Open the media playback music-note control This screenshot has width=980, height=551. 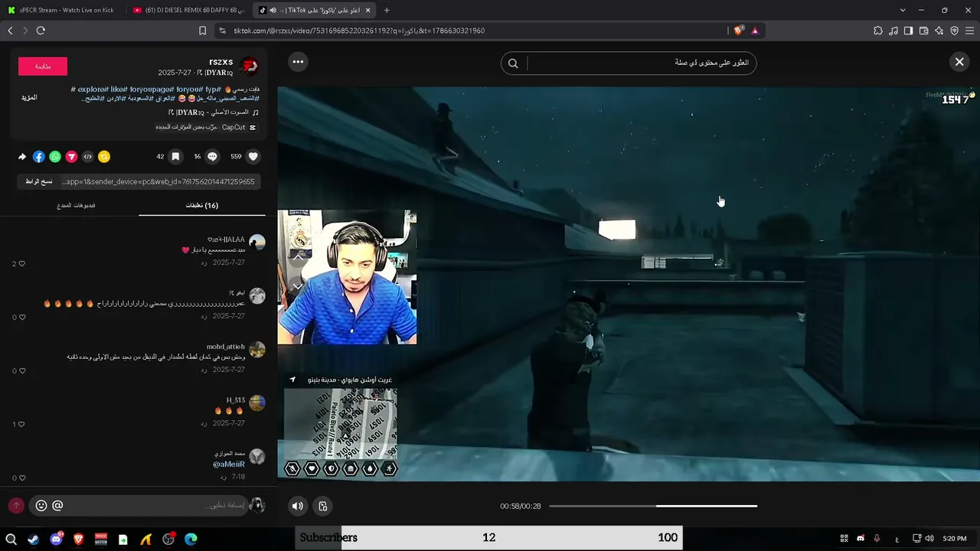pyautogui.click(x=893, y=31)
